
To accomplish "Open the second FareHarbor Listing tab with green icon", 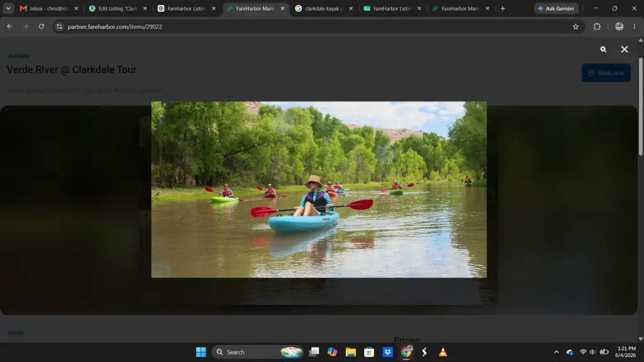I will (x=392, y=8).
